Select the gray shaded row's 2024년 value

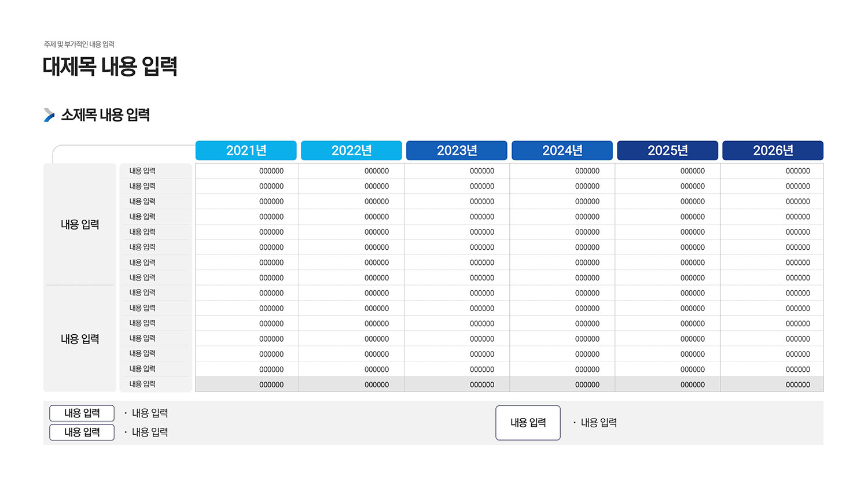587,385
